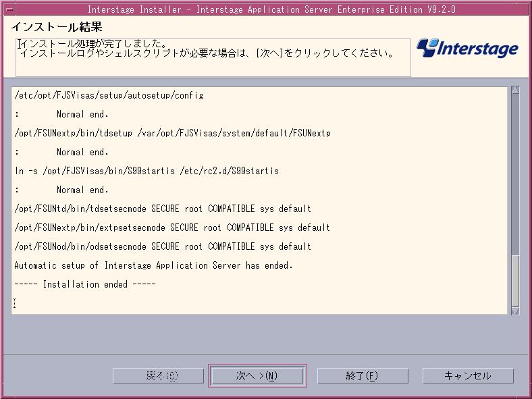532x399 pixels.
Task: Click inside the インストール処理が完了しました message box
Action: point(213,57)
